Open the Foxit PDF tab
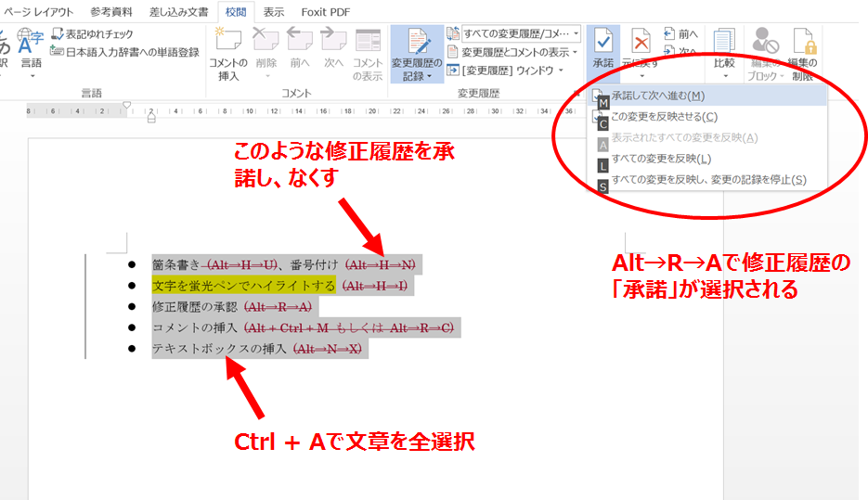The height and width of the screenshot is (500, 868). tap(326, 12)
